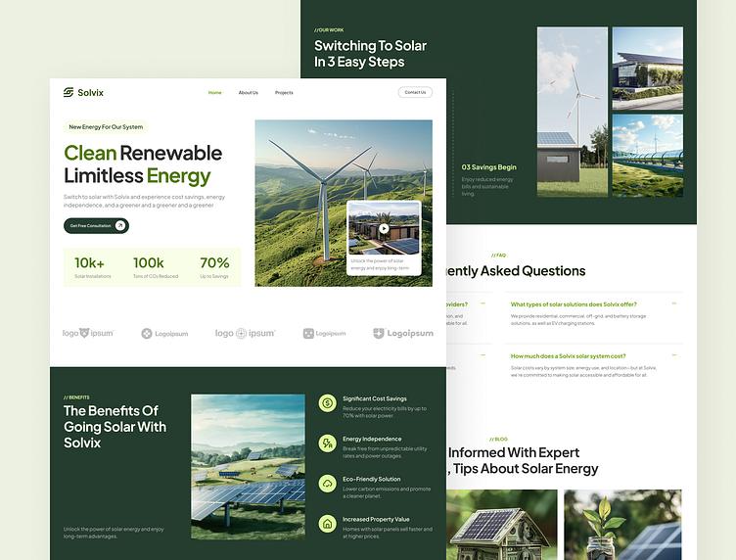The height and width of the screenshot is (560, 736).
Task: Collapse the lower-left hidden FAQ item
Action: point(483,355)
